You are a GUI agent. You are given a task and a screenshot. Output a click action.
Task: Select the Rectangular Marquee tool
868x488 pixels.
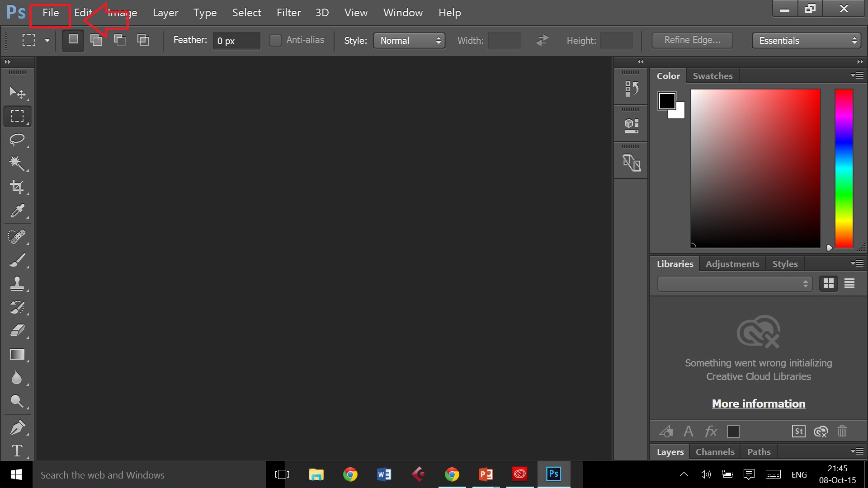16,116
